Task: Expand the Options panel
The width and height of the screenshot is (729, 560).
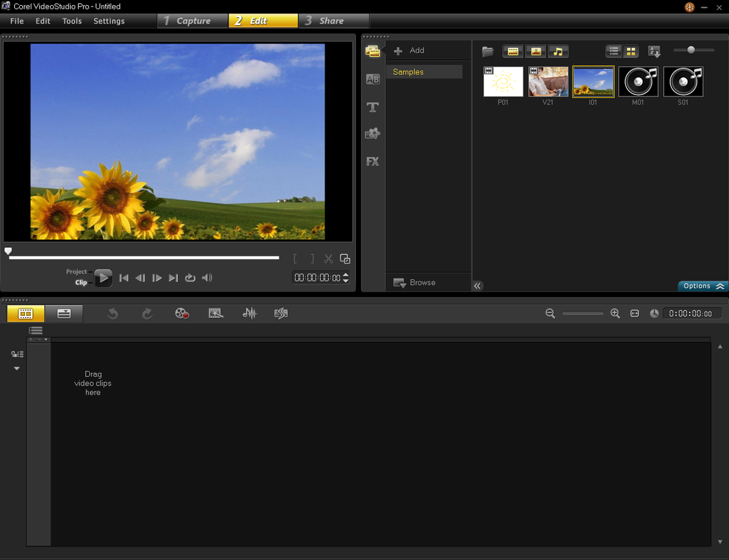Action: tap(703, 286)
